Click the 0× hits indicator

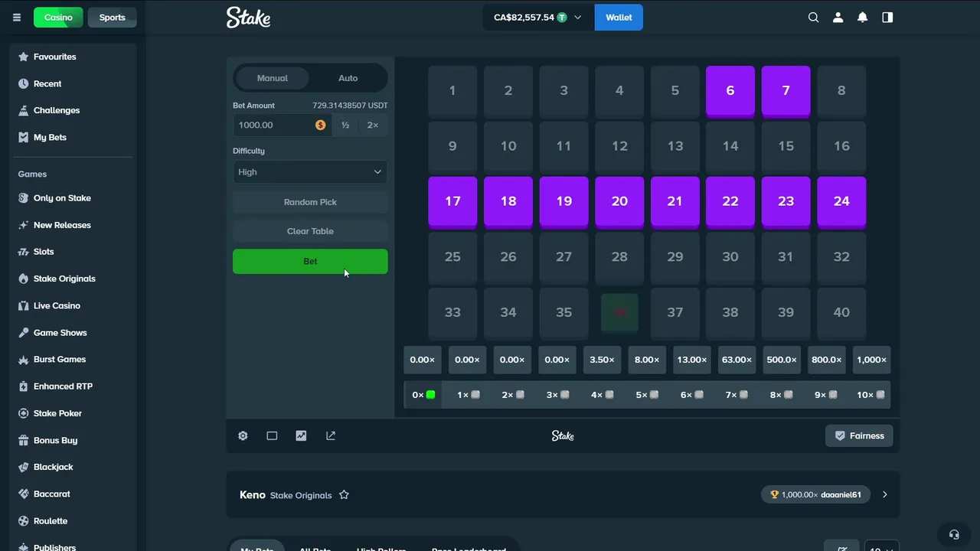(x=423, y=395)
